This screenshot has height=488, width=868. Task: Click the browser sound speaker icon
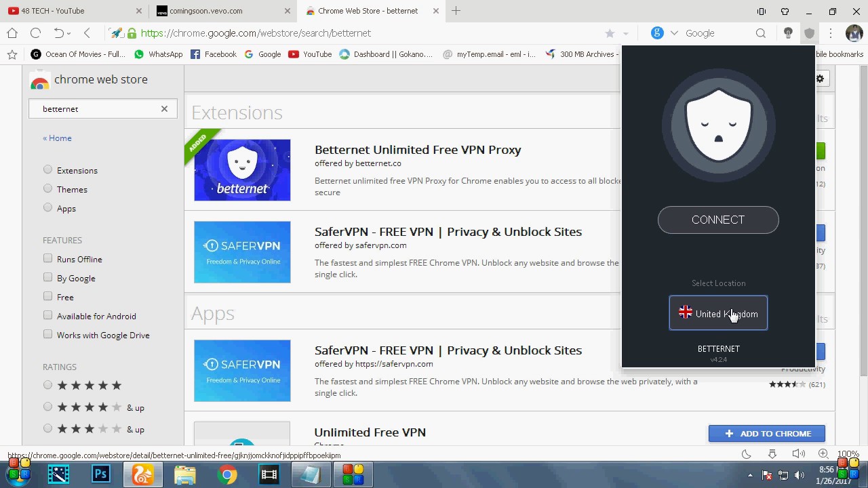pos(798,453)
